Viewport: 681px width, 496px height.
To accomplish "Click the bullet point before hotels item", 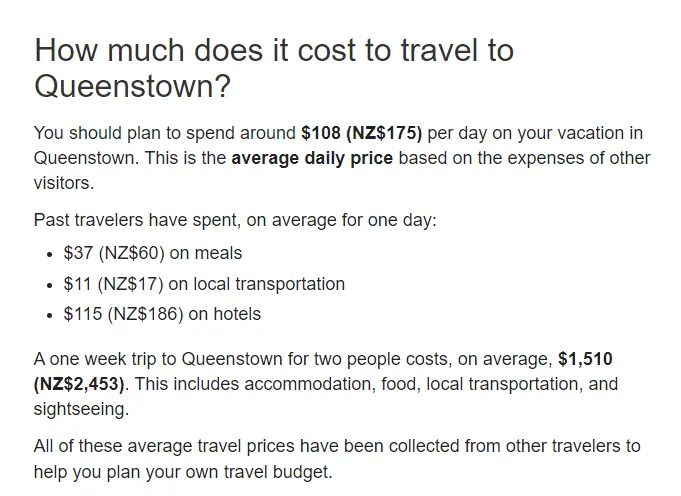I will 50,316.
